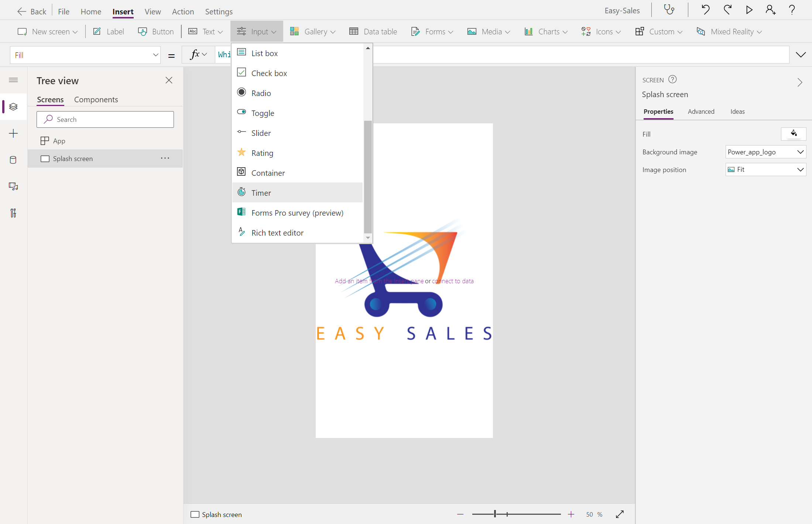This screenshot has height=524, width=812.
Task: Open the Share user icon
Action: click(x=770, y=10)
